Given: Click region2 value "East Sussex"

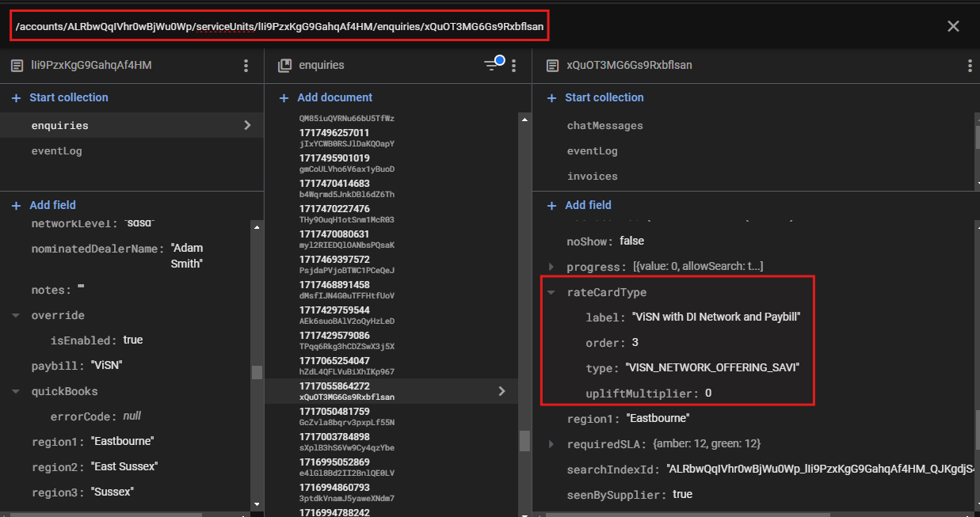Looking at the screenshot, I should pos(124,467).
